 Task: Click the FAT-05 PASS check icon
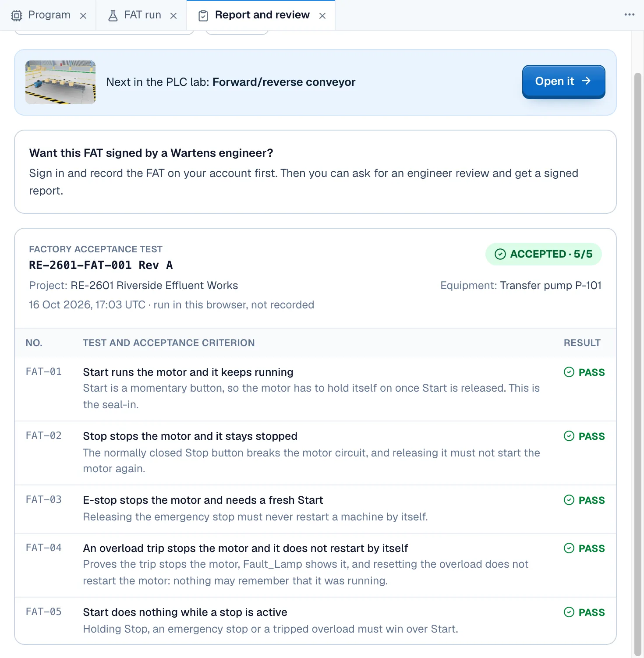(569, 612)
